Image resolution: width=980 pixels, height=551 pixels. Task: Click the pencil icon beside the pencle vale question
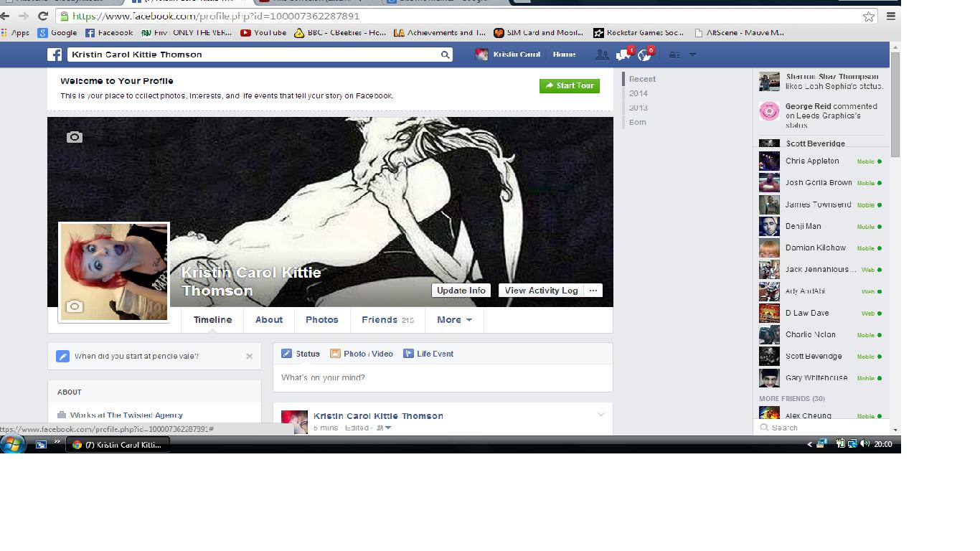pyautogui.click(x=63, y=356)
